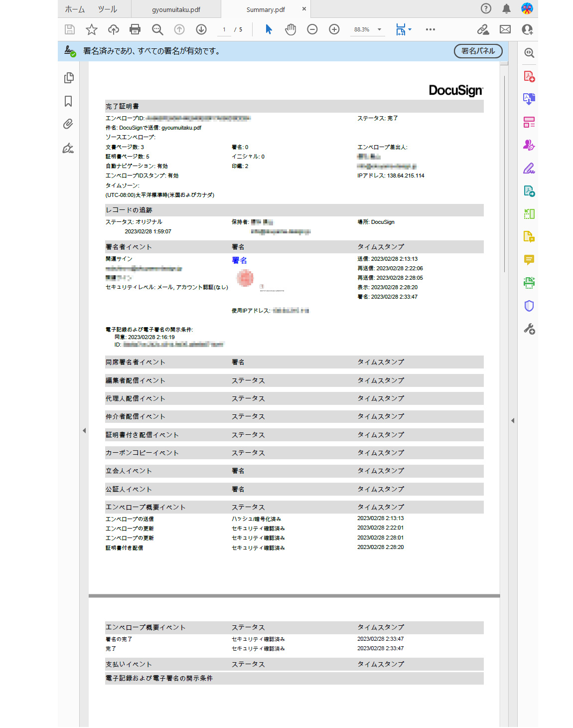Switch to the ホーム tab
The image size is (573, 728).
[x=75, y=9]
